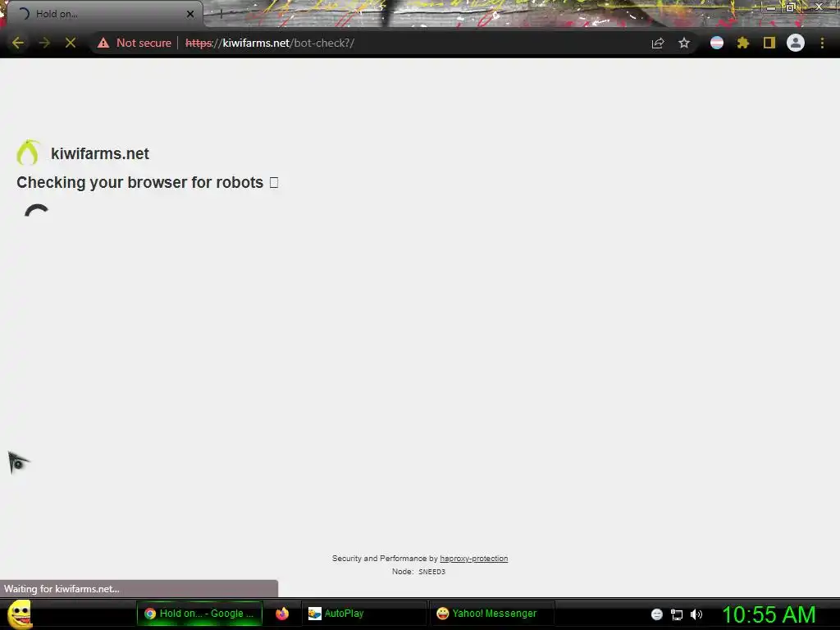
Task: Open the striped flag extension icon
Action: point(717,43)
